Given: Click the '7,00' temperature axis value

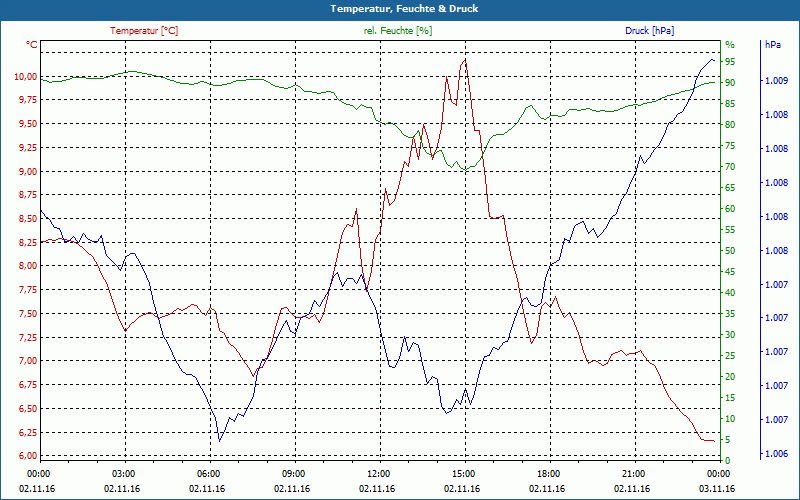Looking at the screenshot, I should (28, 361).
